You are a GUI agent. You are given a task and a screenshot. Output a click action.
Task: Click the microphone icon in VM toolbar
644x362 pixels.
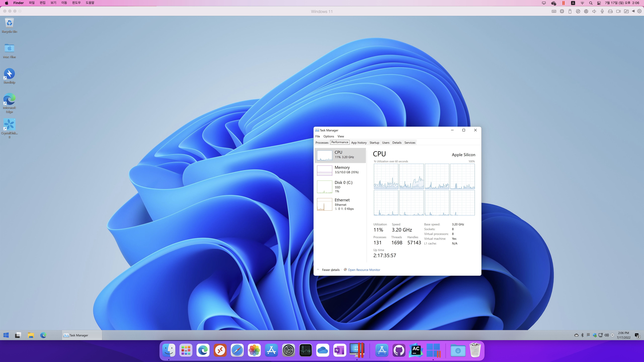(x=602, y=11)
